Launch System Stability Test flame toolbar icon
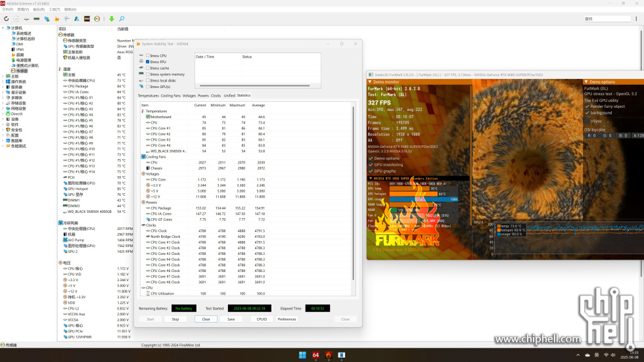Viewport: 644px width, 362px height. click(57, 19)
